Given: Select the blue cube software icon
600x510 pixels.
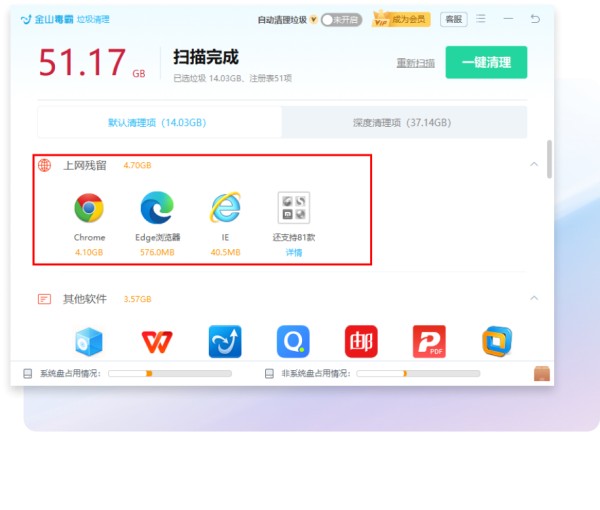Looking at the screenshot, I should 89,341.
